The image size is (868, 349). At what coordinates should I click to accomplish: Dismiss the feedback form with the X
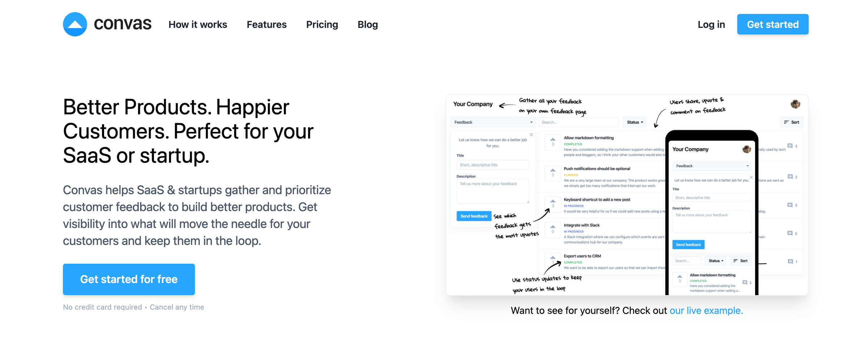pos(531,134)
